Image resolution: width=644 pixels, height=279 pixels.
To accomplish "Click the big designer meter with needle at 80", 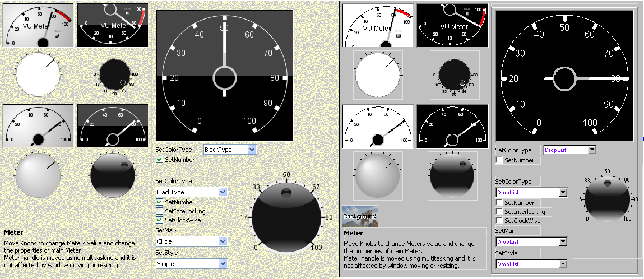I will click(x=564, y=76).
